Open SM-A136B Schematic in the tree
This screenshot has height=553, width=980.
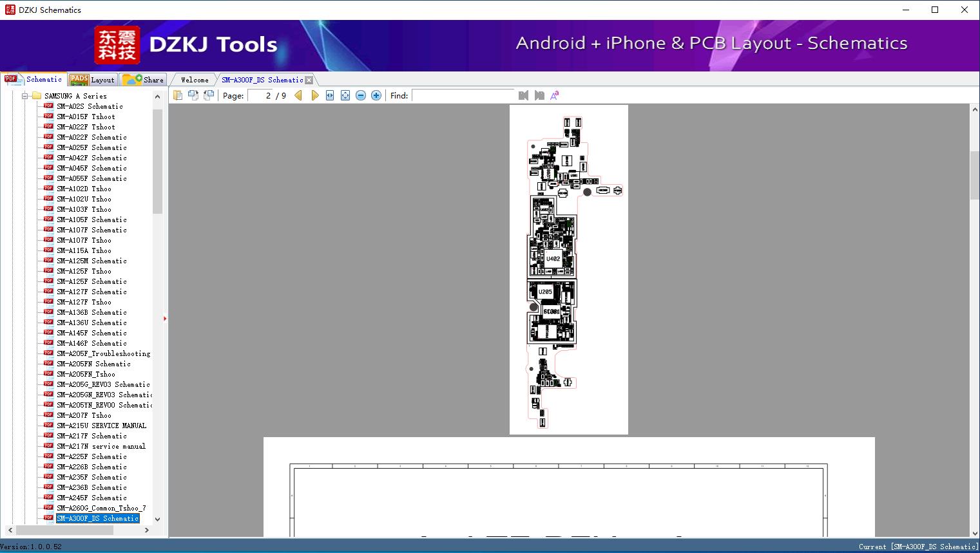coord(91,312)
